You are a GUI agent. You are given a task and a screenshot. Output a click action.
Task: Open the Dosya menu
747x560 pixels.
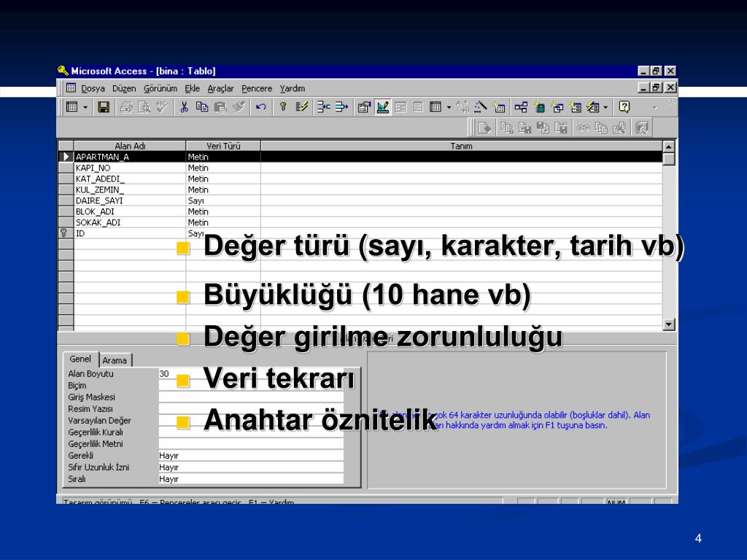tap(93, 88)
